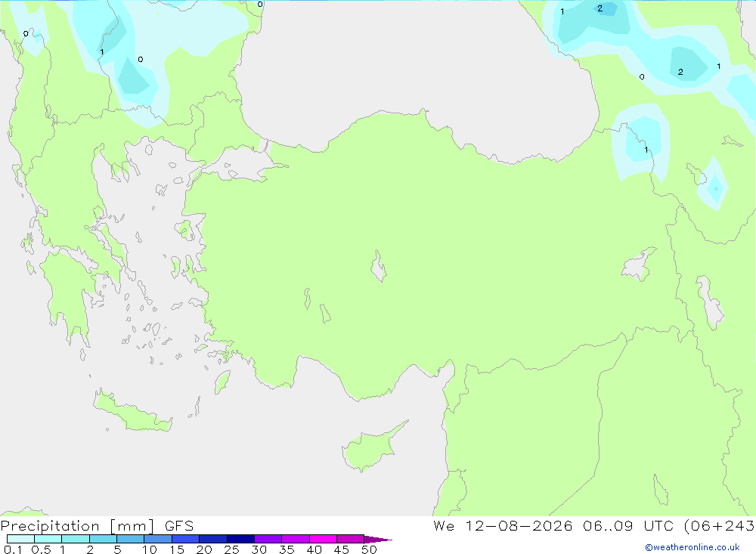Open the weatheronline.co.uk copyright link
This screenshot has width=756, height=554.
pyautogui.click(x=692, y=547)
